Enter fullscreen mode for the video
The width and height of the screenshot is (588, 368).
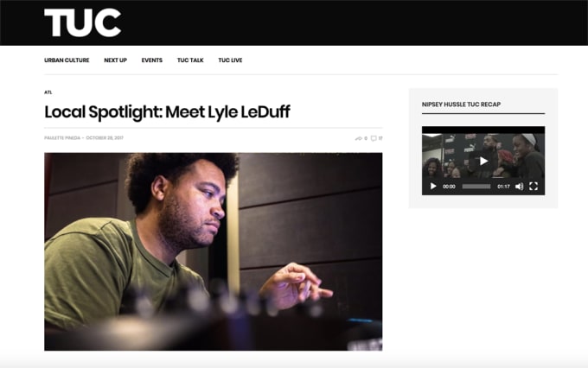[x=534, y=187]
